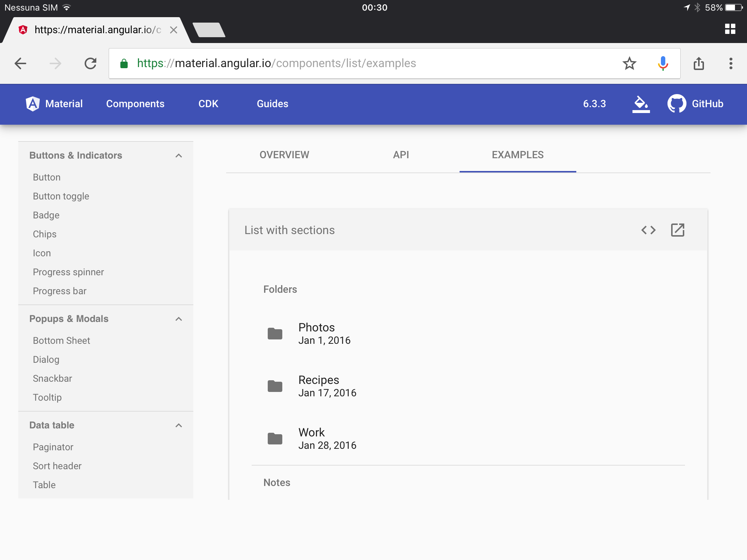Bookmark the page with the star icon
The width and height of the screenshot is (747, 560).
click(x=630, y=63)
